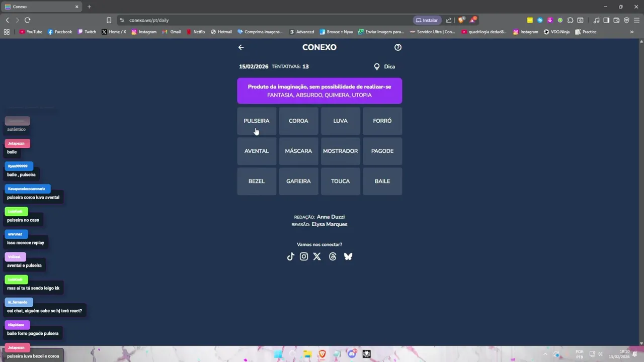Open Conexo's Instagram icon below the credits
Screen dimensions: 644x362
coord(304,256)
